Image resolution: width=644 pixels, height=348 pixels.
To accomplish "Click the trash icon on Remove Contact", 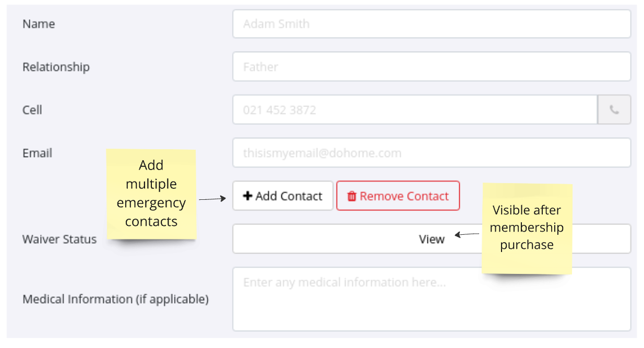I will (352, 196).
